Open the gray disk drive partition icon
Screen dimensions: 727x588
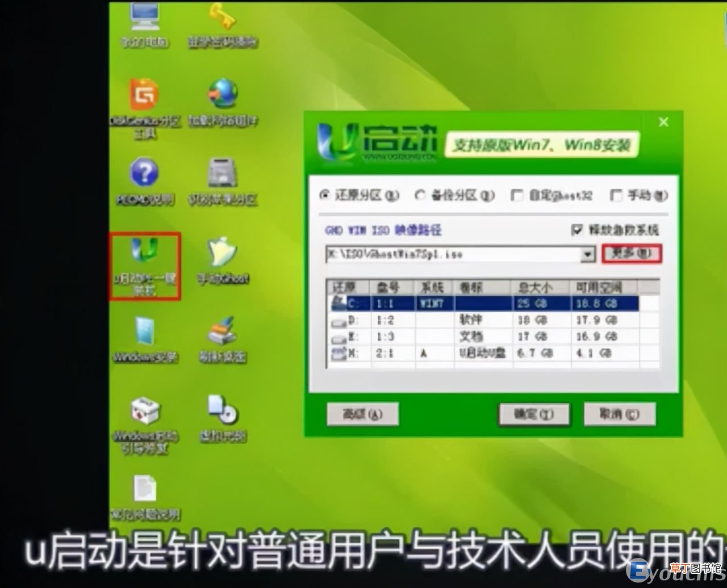pos(222,182)
